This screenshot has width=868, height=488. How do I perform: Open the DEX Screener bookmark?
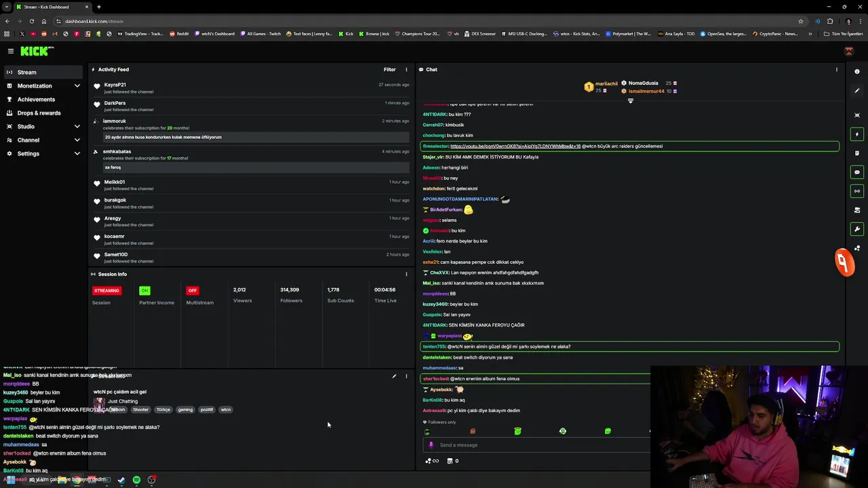click(479, 34)
